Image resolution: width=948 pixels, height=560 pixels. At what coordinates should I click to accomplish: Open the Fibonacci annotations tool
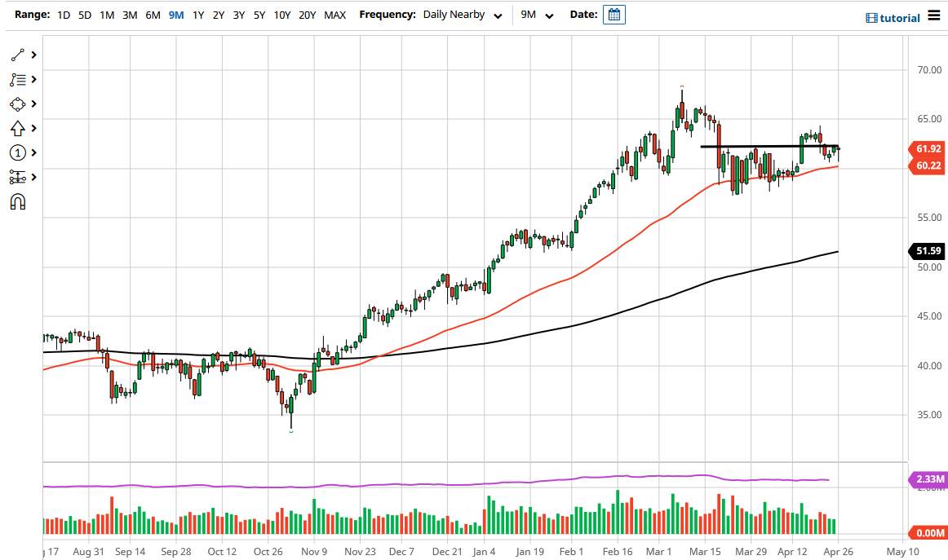(x=16, y=79)
